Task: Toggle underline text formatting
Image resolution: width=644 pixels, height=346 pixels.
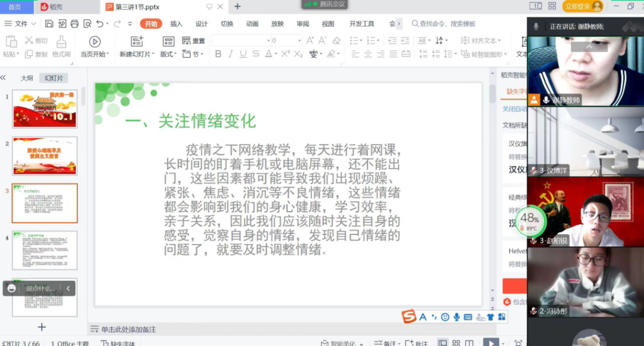Action: click(x=243, y=54)
